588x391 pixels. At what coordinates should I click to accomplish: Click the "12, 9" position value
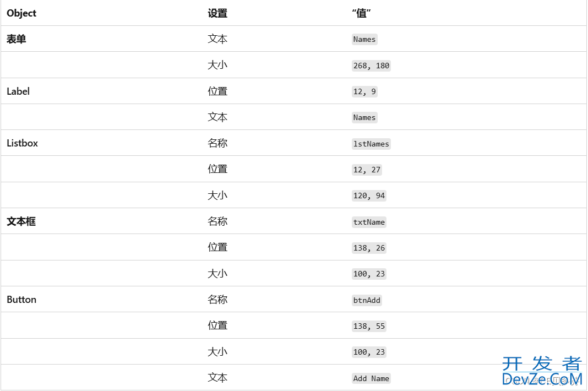[364, 91]
